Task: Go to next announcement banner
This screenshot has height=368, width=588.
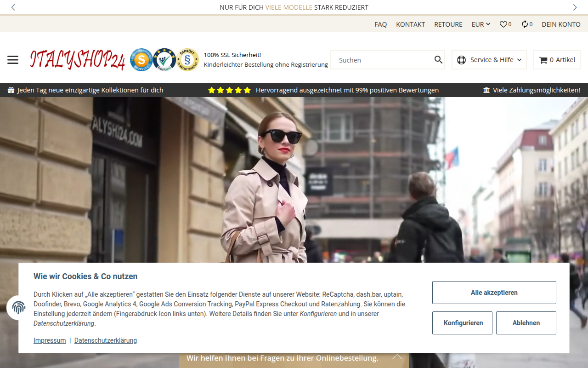Action: [575, 7]
